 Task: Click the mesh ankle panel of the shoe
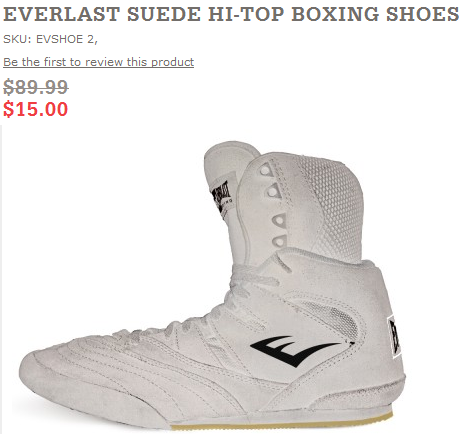331,205
